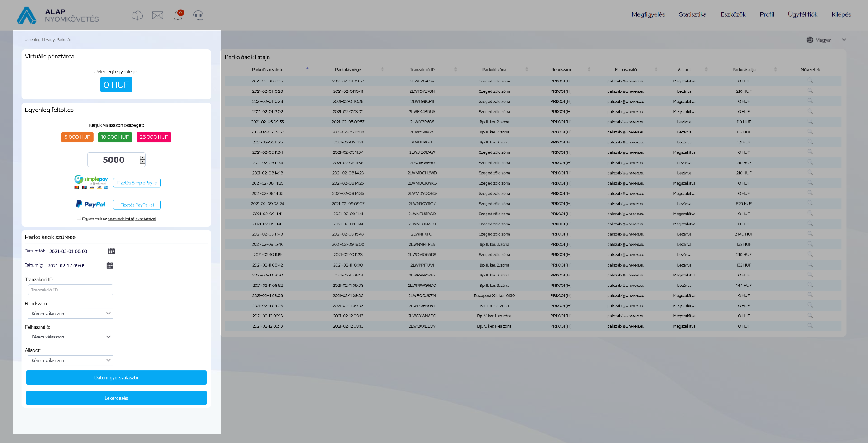
Task: Click magnifier icon for transaction 2LWF7O4ISV
Action: coord(810,81)
